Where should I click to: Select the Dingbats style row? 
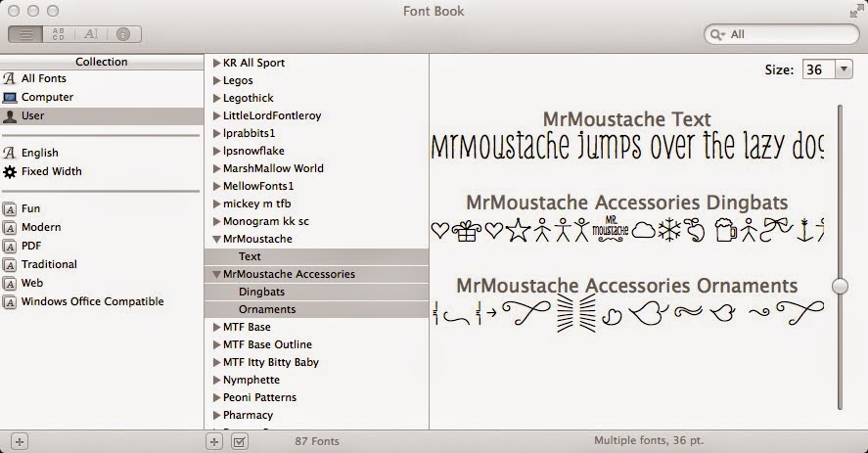pos(317,292)
